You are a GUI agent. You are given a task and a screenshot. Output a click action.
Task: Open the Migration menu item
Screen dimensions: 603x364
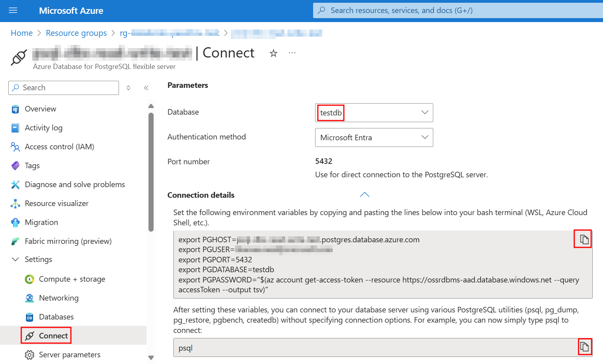pyautogui.click(x=41, y=222)
